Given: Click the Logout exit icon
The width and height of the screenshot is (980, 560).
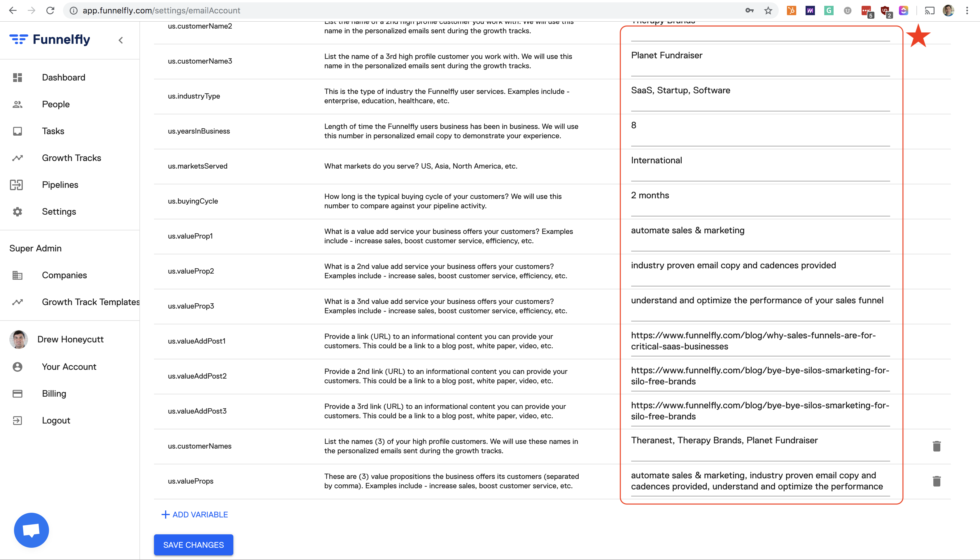Looking at the screenshot, I should [x=17, y=420].
